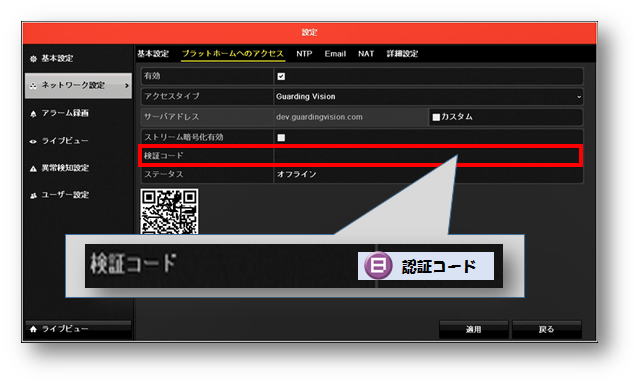Enable the カスタム server address checkbox
Viewport: 640px width, 385px height.
click(x=436, y=117)
